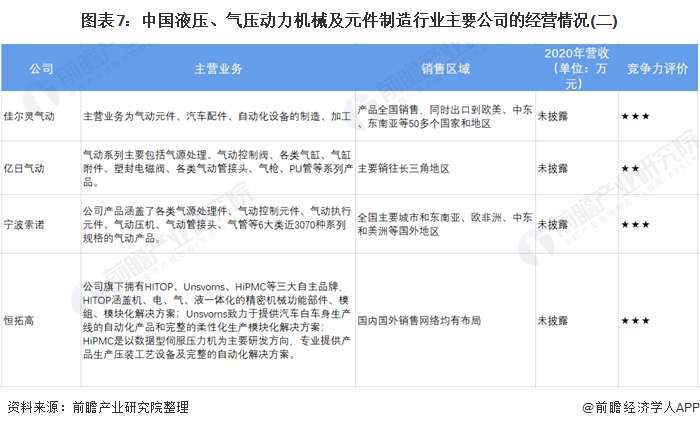Select the star rating in 宁波索诺 row
This screenshot has height=428, width=700.
[635, 225]
